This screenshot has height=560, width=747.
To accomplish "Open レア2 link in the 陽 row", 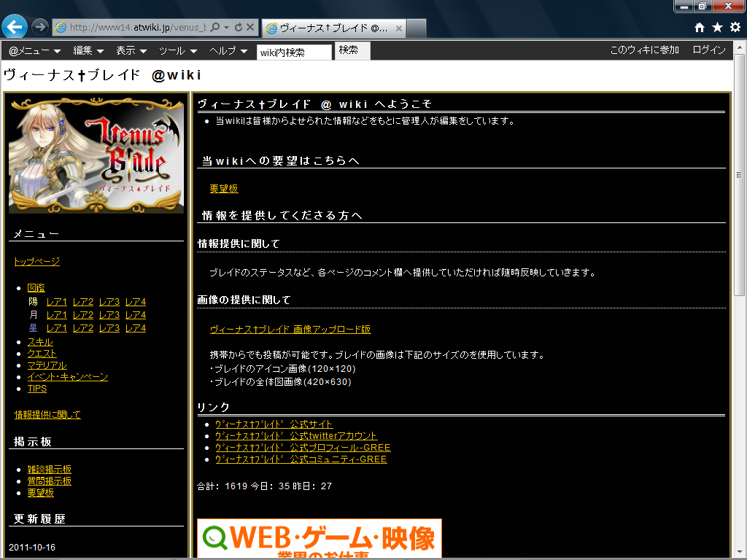I will pyautogui.click(x=83, y=302).
